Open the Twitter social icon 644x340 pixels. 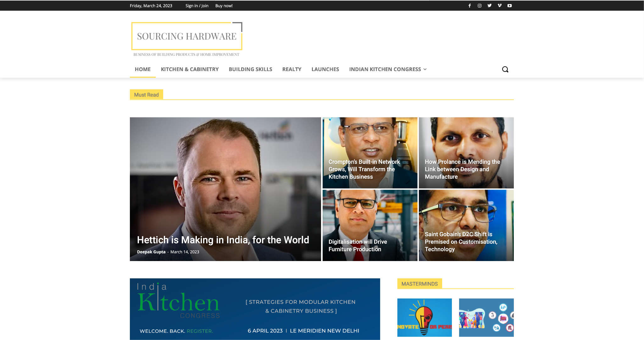(x=490, y=6)
